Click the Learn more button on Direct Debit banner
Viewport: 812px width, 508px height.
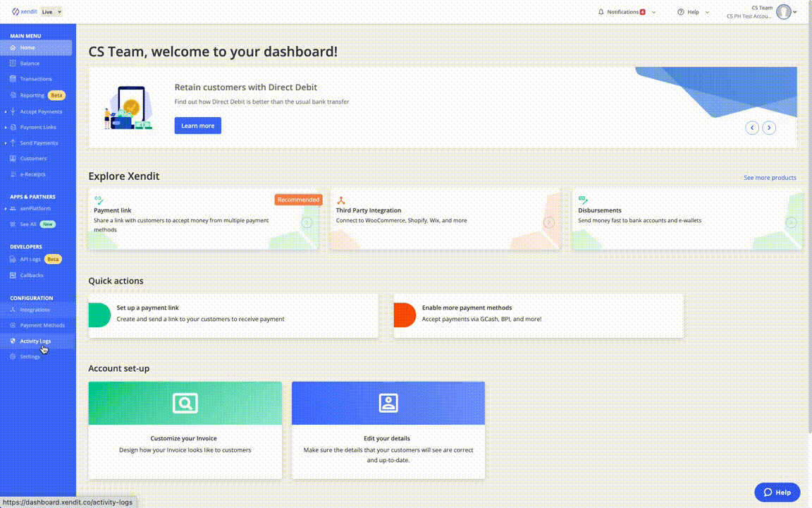198,126
